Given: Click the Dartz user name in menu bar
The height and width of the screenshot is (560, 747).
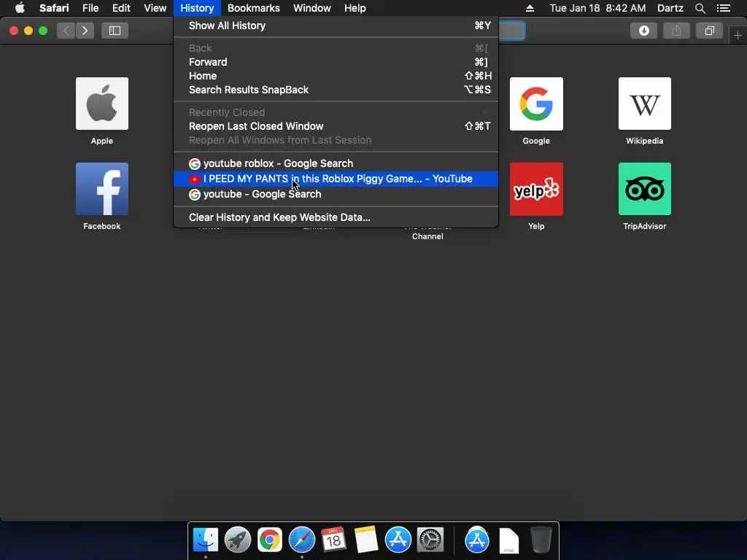Looking at the screenshot, I should tap(670, 8).
